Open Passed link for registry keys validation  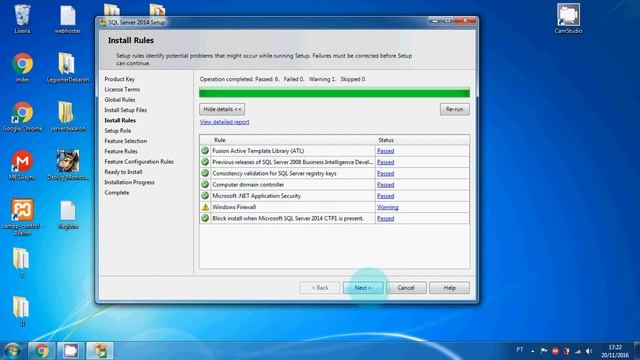click(385, 173)
